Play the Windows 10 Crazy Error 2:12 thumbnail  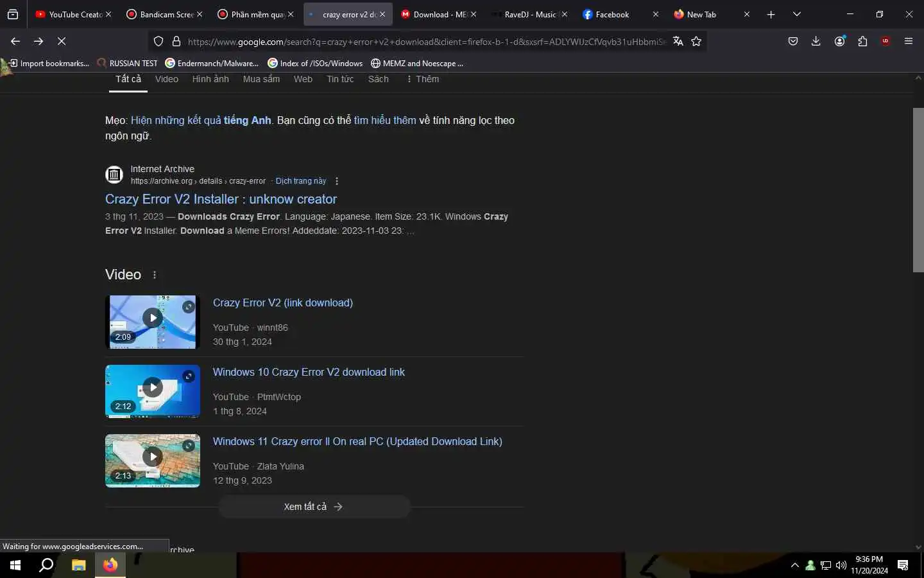pyautogui.click(x=153, y=391)
